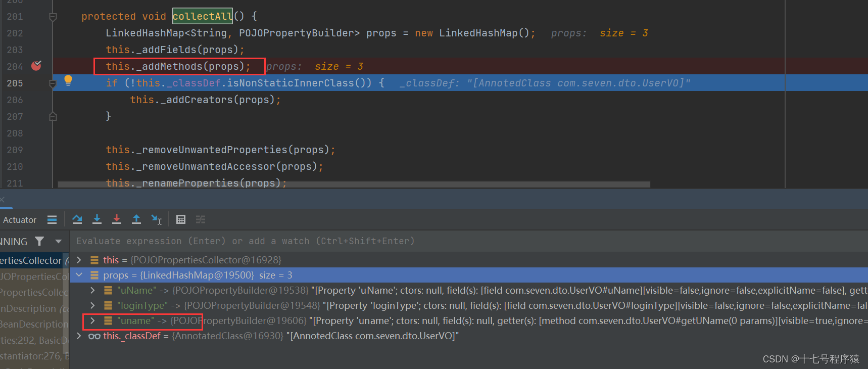This screenshot has width=868, height=369.
Task: Click the editor horizontal scrollbar
Action: click(354, 184)
